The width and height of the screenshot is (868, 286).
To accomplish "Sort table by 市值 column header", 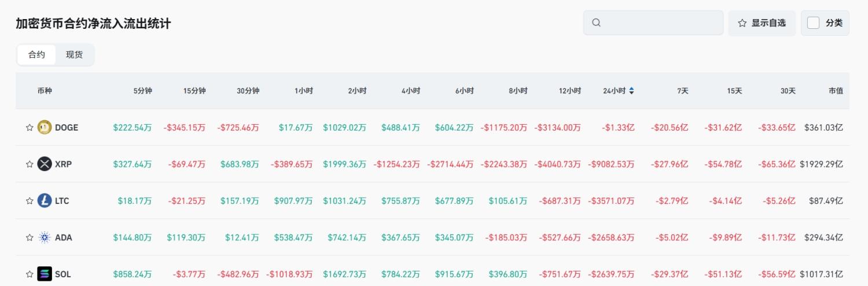I will click(x=836, y=91).
